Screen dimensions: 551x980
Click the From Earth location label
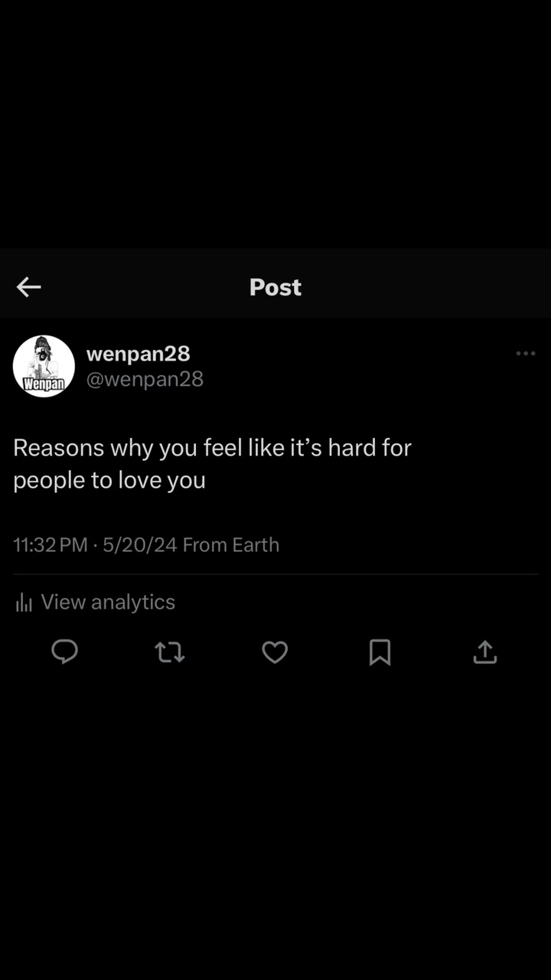click(x=231, y=545)
